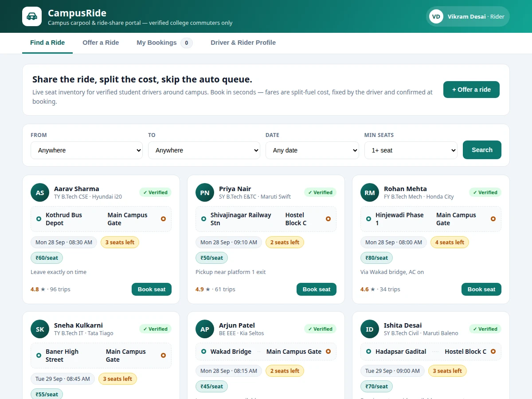Click the + Offer a ride button
Image resolution: width=532 pixels, height=399 pixels.
pyautogui.click(x=471, y=90)
